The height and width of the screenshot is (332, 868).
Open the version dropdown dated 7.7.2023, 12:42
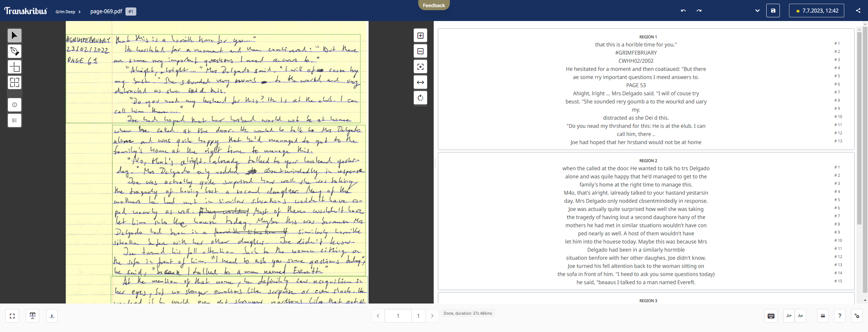point(816,11)
